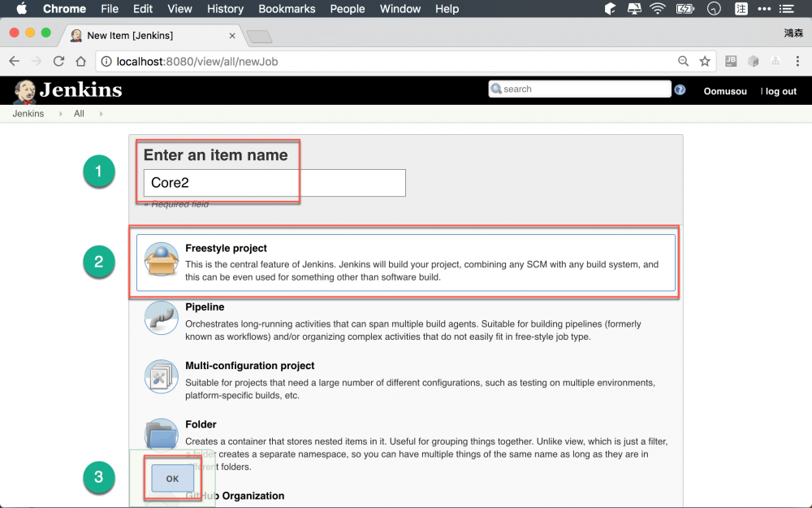Open the help question-mark icon beside search
Viewport: 812px width, 508px height.
point(680,89)
